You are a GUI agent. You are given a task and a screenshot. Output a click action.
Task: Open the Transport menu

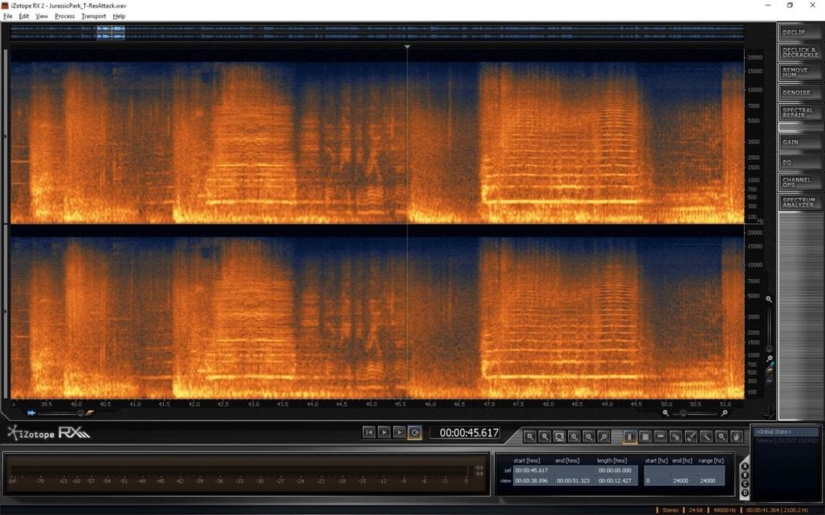pyautogui.click(x=94, y=16)
